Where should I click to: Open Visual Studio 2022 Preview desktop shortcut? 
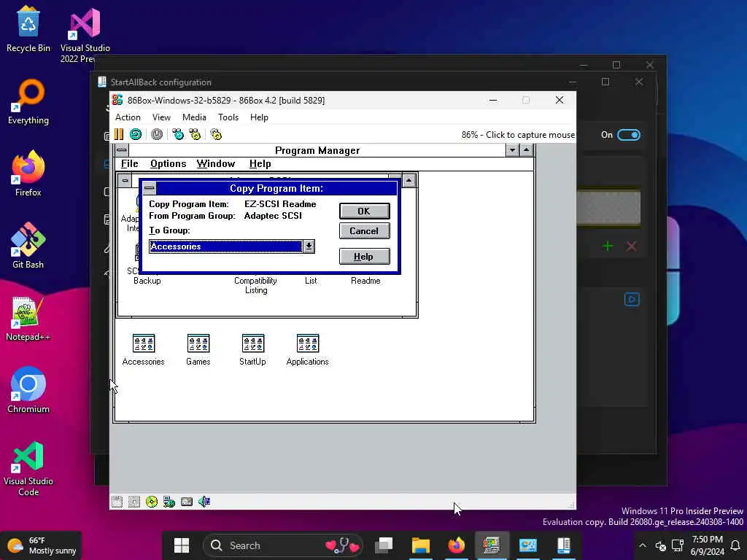point(85,35)
